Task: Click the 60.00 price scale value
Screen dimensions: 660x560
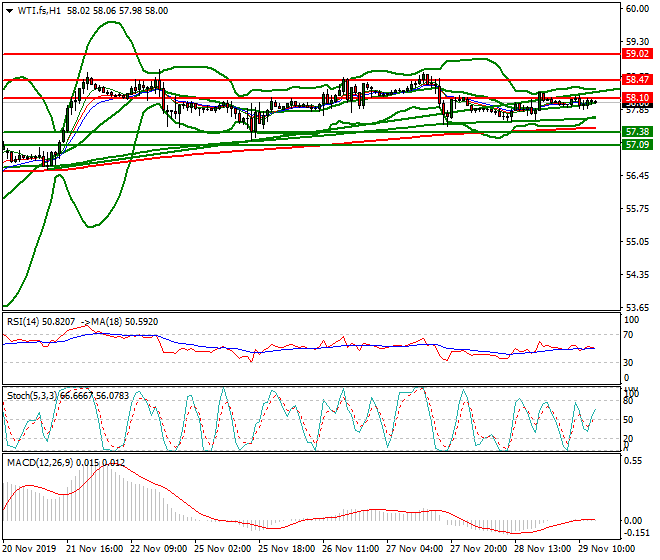Action: (637, 9)
